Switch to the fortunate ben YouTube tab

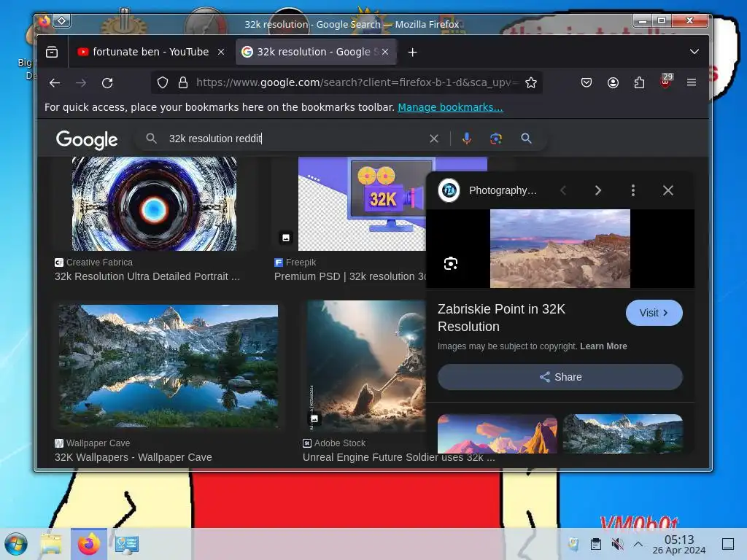tap(151, 52)
